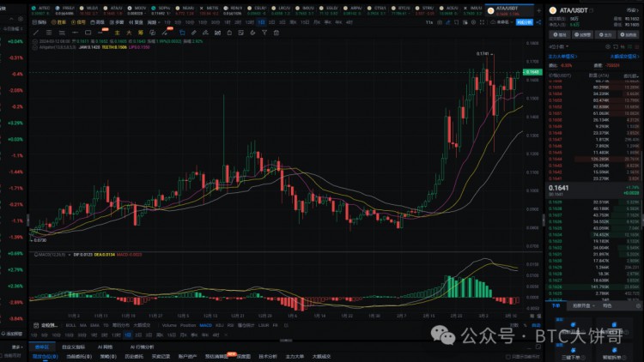The width and height of the screenshot is (644, 362).
Task: Click the yellow 筹 chip distribution icon
Action: coord(141,33)
